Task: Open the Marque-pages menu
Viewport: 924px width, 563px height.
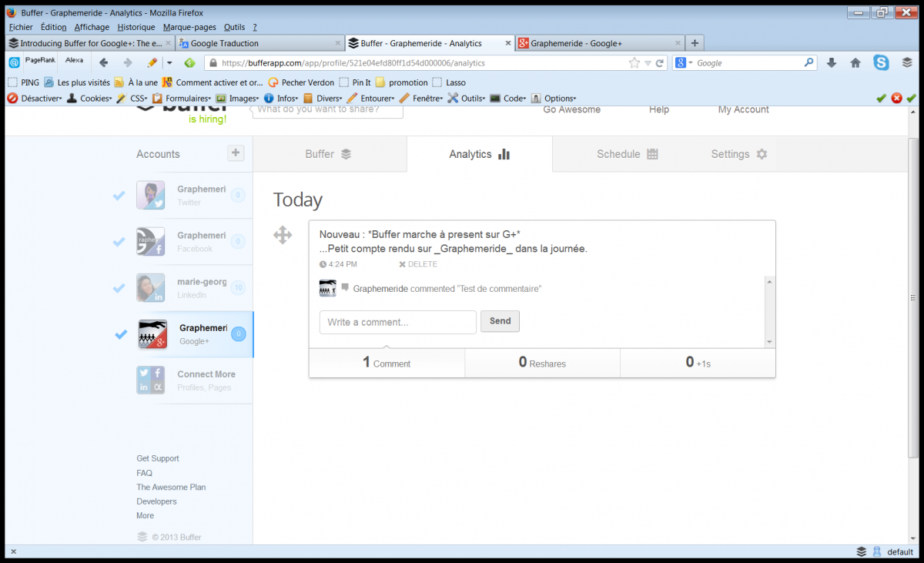Action: coord(189,27)
